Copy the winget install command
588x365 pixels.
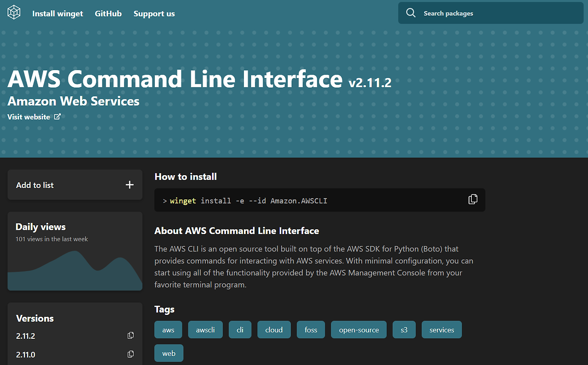473,200
